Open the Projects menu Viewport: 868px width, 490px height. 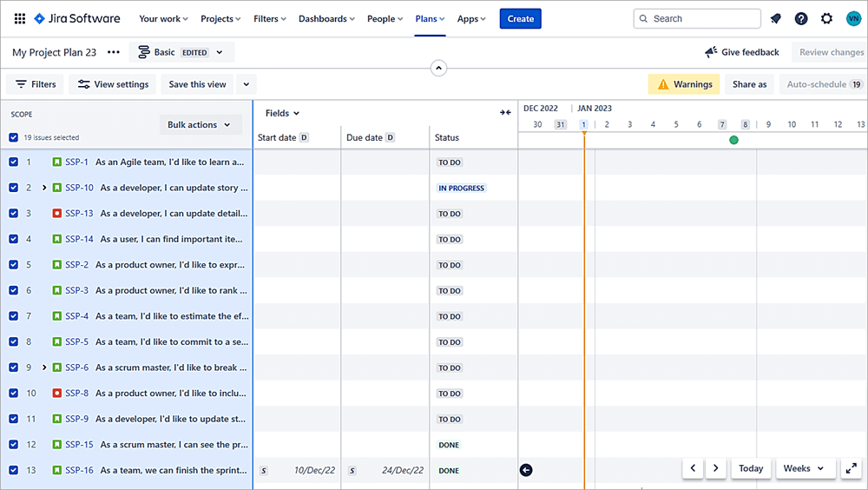[x=221, y=18]
